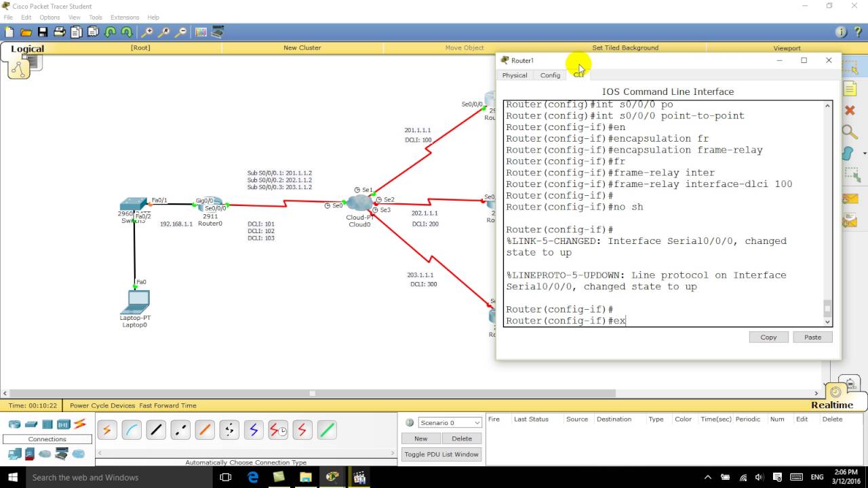
Task: Select 2911 Router0 on canvas
Action: pyautogui.click(x=211, y=205)
